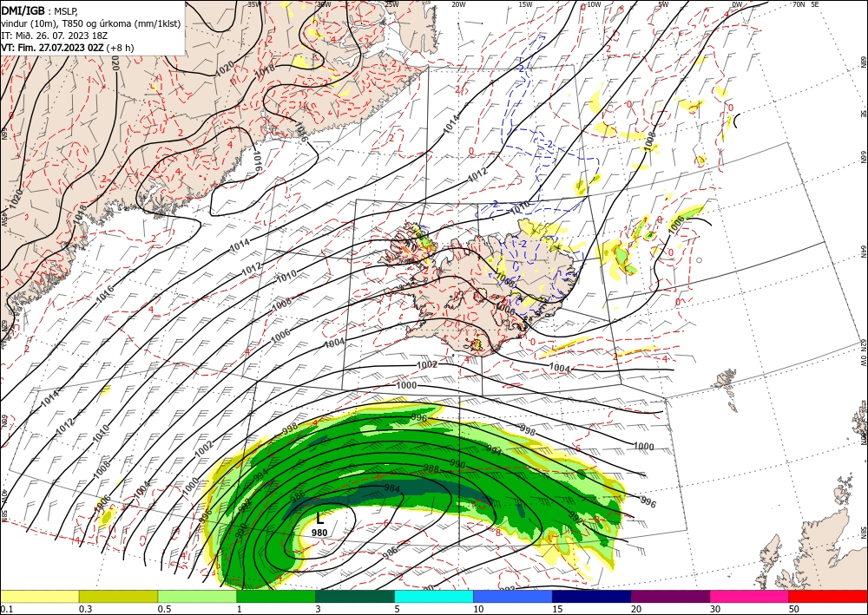Select the medium green 1–3 mm legend swatch
The width and height of the screenshot is (868, 615).
[x=276, y=596]
